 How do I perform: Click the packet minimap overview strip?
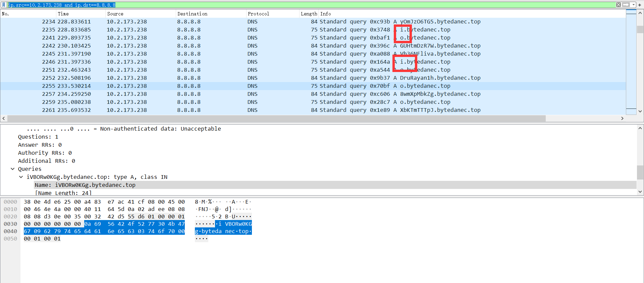(x=631, y=62)
